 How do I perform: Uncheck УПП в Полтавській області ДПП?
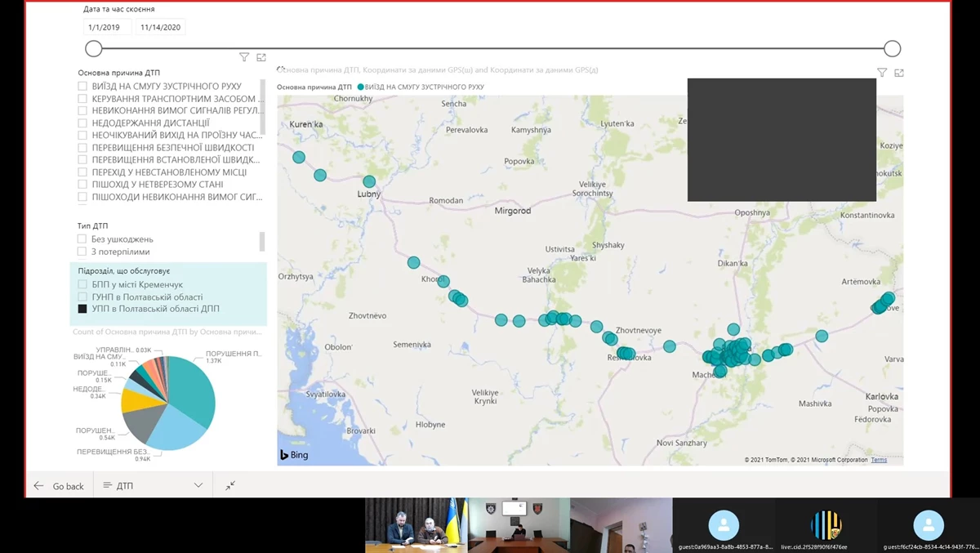click(x=82, y=309)
